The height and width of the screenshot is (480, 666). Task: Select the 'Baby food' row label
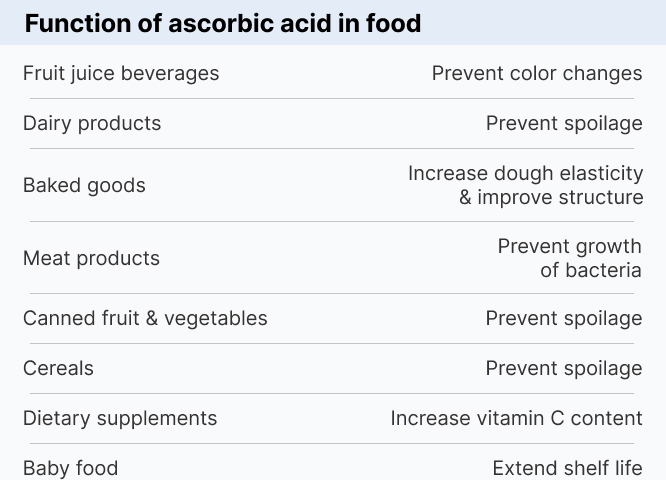70,468
